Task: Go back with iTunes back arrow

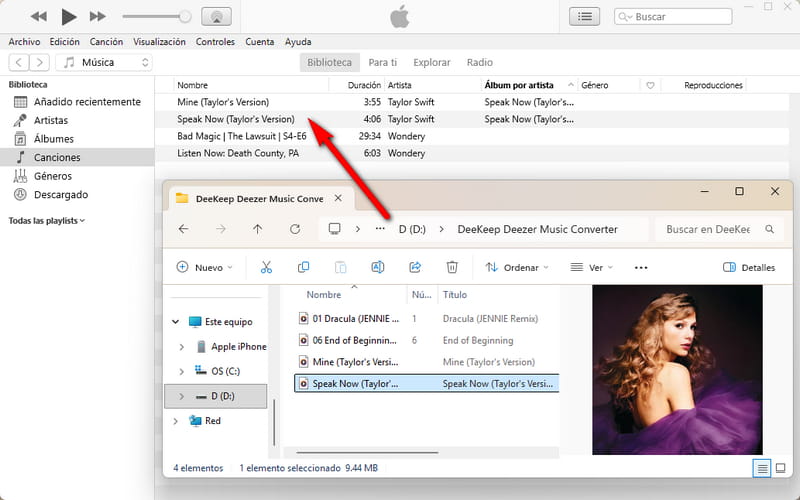Action: pos(19,62)
